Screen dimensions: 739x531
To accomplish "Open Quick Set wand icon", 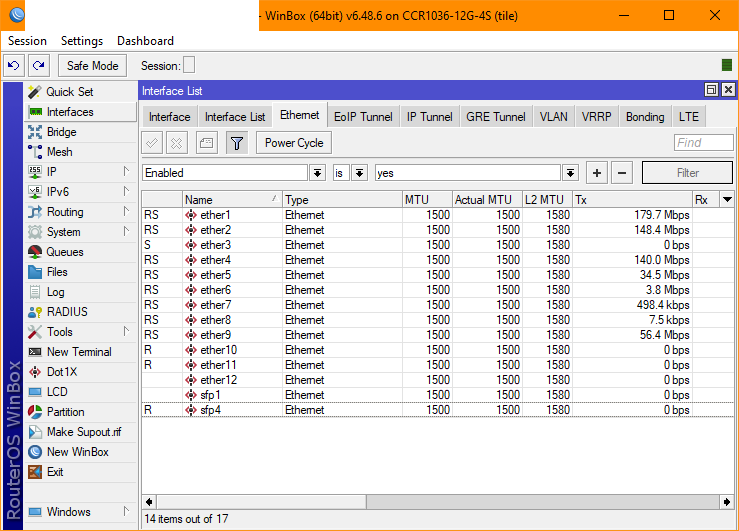I will (x=35, y=92).
